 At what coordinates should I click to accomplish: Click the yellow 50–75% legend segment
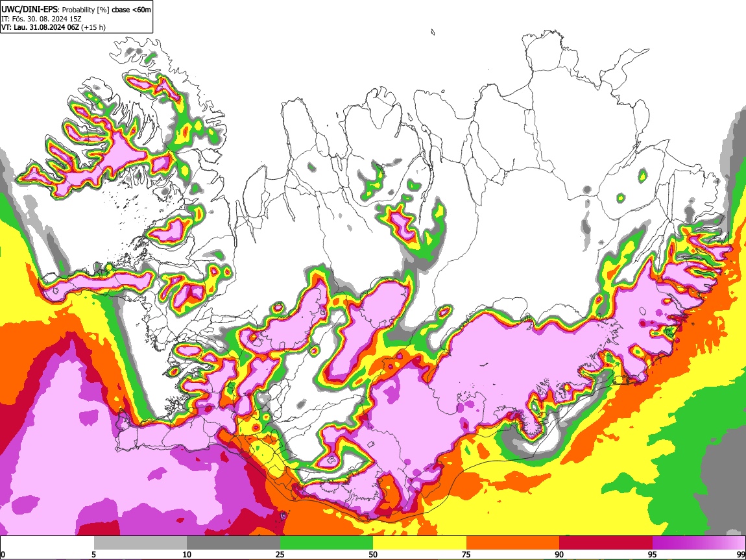pos(420,542)
